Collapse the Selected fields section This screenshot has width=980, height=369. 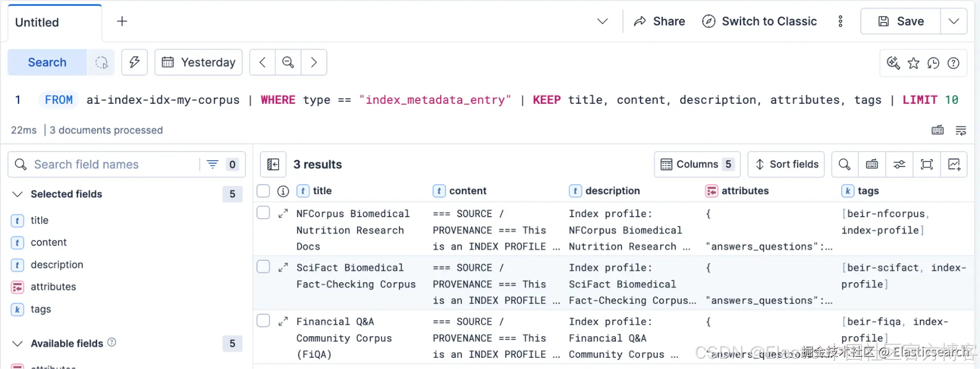coord(18,194)
